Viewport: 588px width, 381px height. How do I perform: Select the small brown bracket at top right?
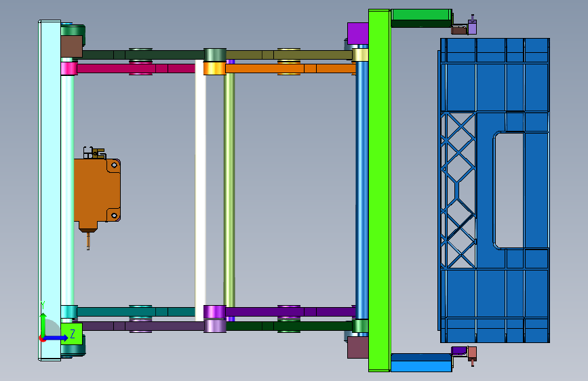tap(459, 30)
